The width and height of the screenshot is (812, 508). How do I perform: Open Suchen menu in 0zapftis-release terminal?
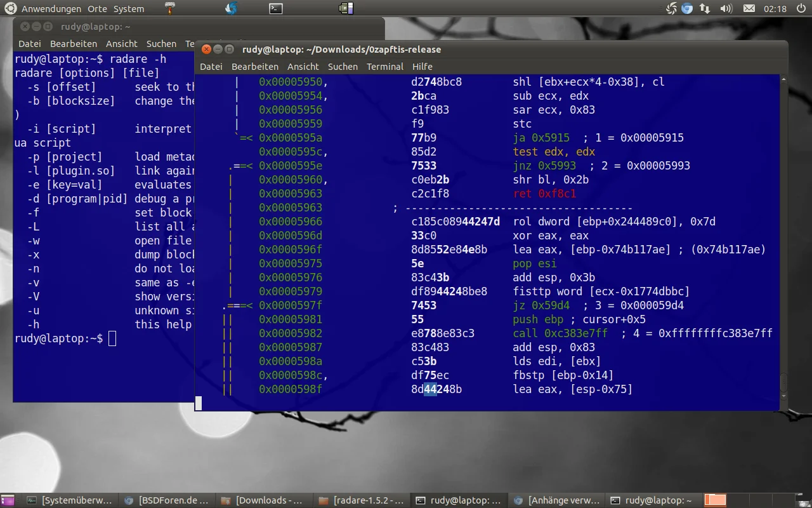pos(343,66)
